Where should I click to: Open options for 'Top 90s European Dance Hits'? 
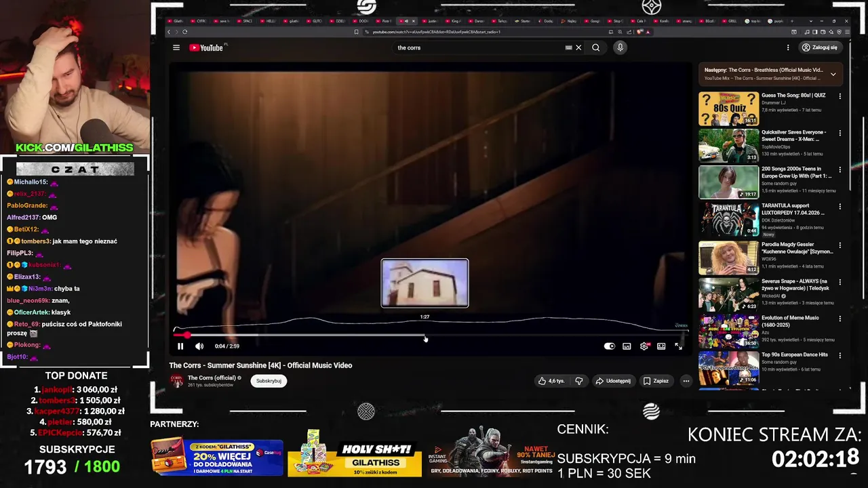(x=840, y=354)
